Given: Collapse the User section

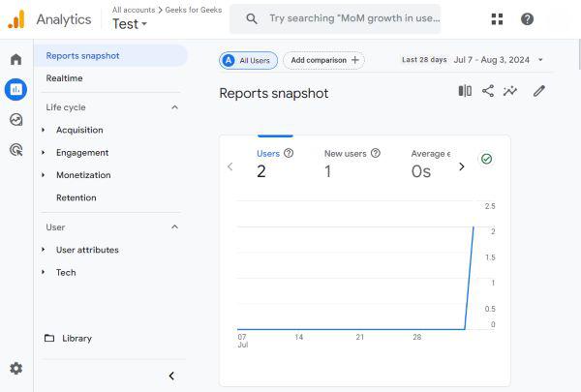Looking at the screenshot, I should click(174, 227).
